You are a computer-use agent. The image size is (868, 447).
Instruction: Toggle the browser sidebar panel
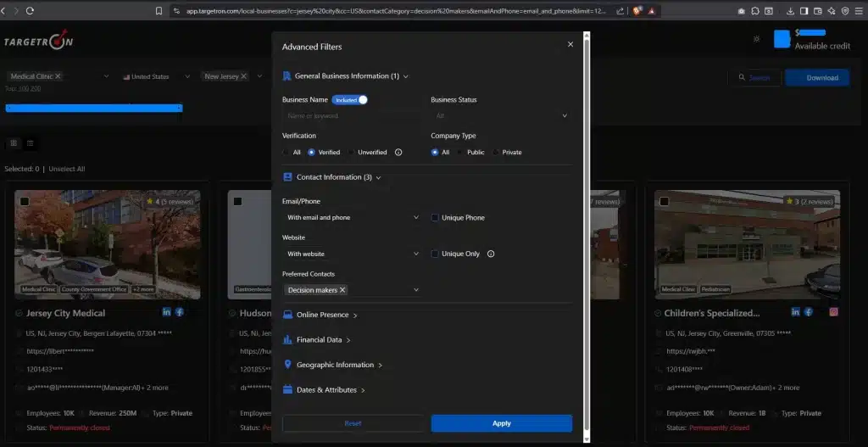click(804, 10)
